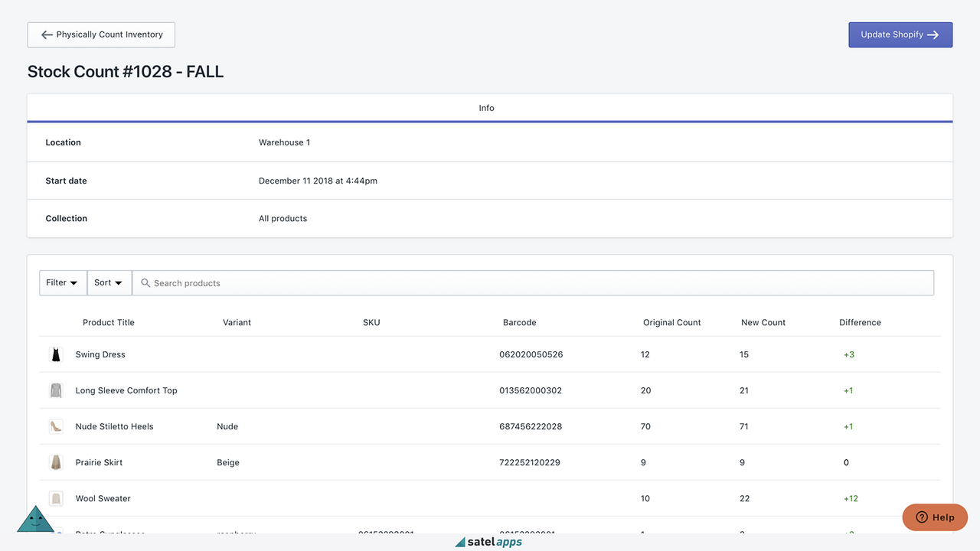This screenshot has height=551, width=980.
Task: Click the question mark icon on the Help button
Action: coord(921,517)
